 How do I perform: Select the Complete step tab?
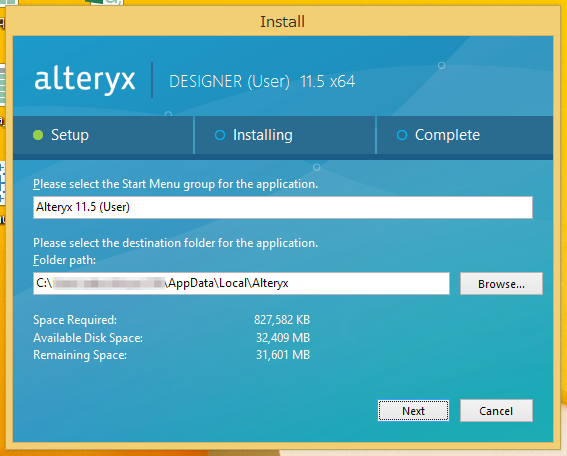click(465, 135)
